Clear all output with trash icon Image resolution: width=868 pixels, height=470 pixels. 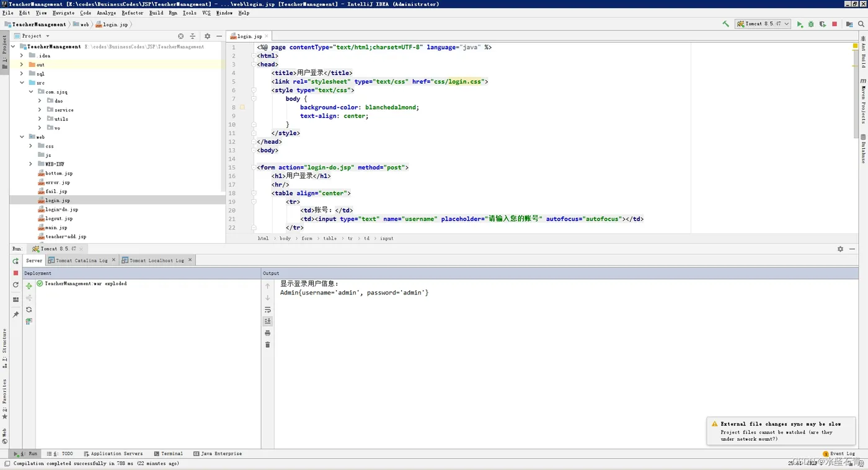point(268,345)
